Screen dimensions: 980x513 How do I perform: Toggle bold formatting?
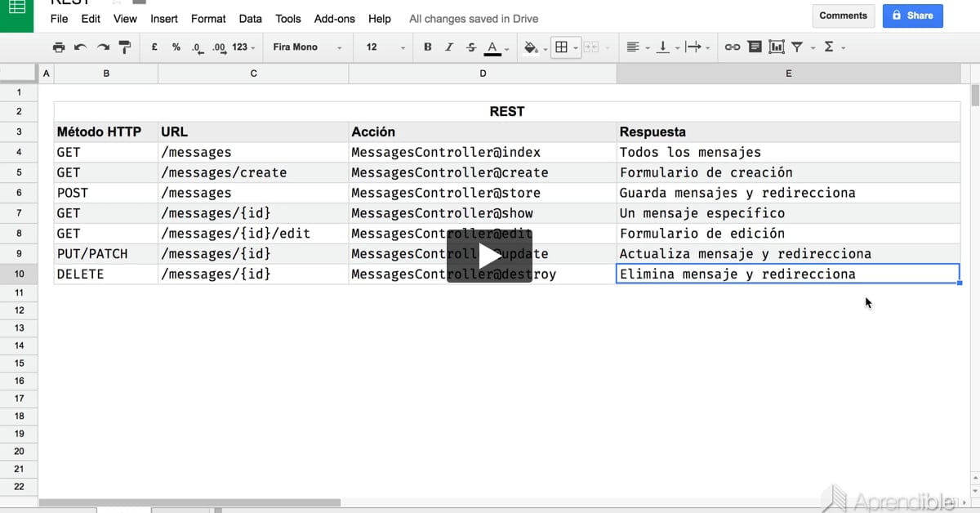pos(427,47)
